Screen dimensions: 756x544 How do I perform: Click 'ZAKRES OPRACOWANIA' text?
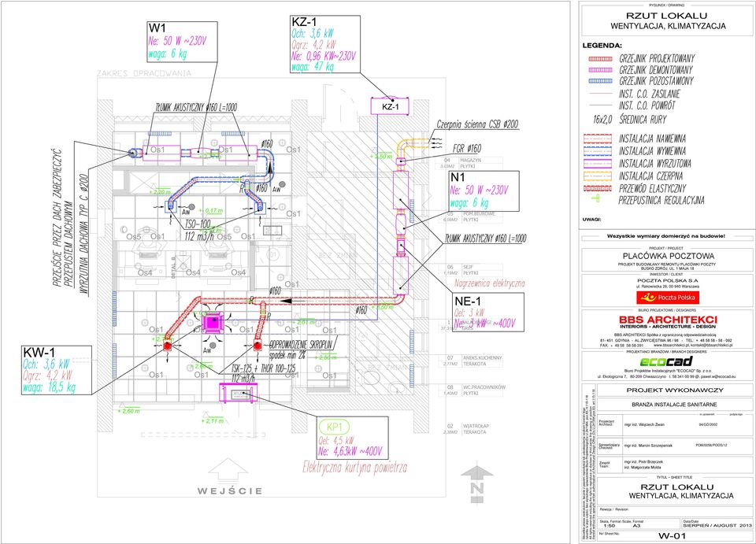click(x=144, y=73)
